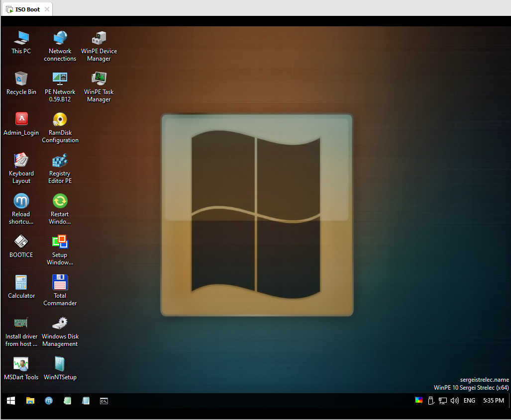
Task: Click Restart Windows Explorer shortcut icon
Action: pyautogui.click(x=60, y=209)
